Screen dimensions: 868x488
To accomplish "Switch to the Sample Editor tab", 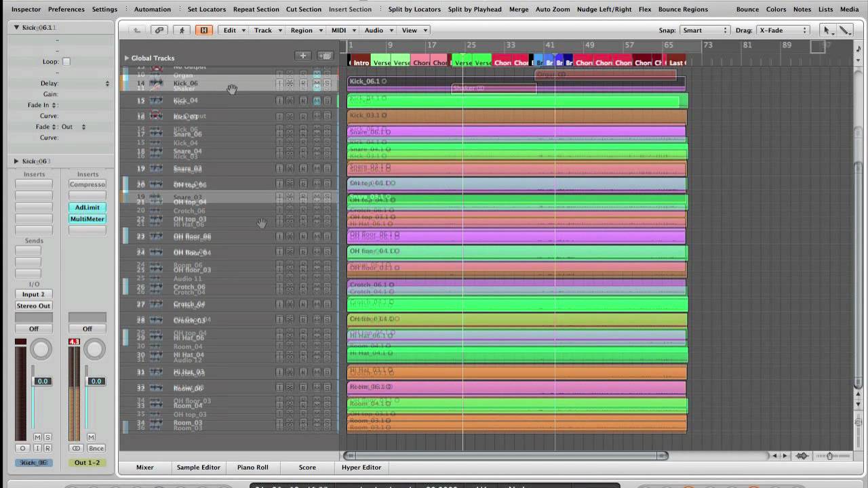I will click(198, 467).
